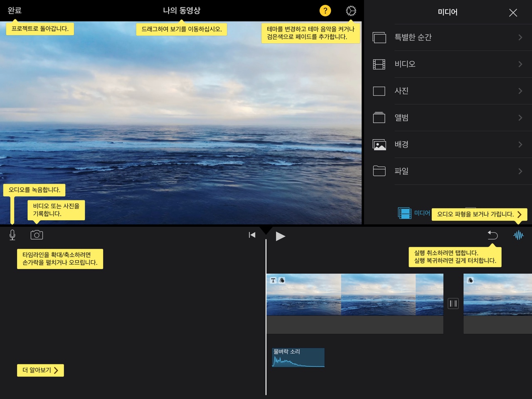Expand the 특별한 순간 row chevron
Image resolution: width=532 pixels, height=399 pixels.
pos(520,37)
